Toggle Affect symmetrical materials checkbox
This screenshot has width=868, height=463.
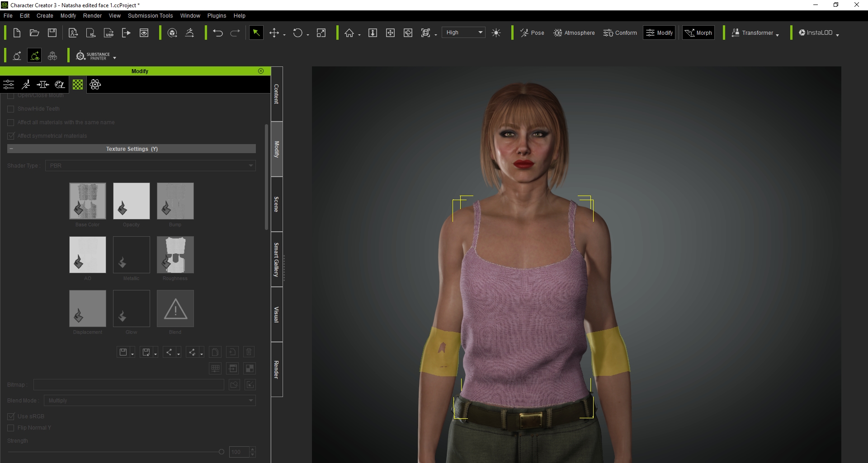[x=11, y=136]
